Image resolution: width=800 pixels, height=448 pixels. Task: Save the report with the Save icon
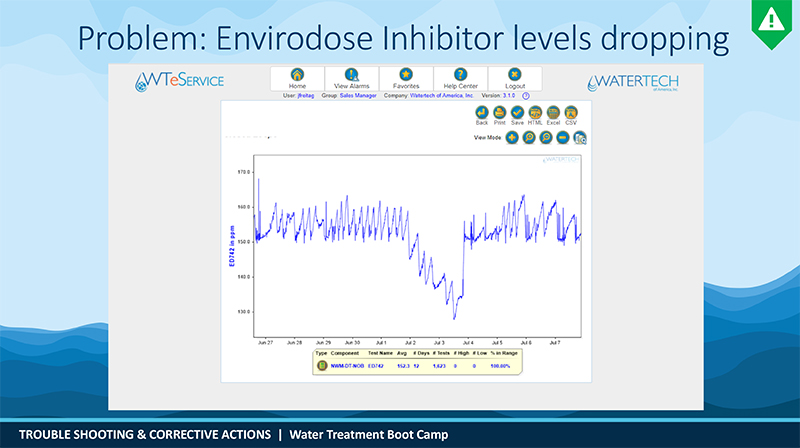[x=517, y=115]
